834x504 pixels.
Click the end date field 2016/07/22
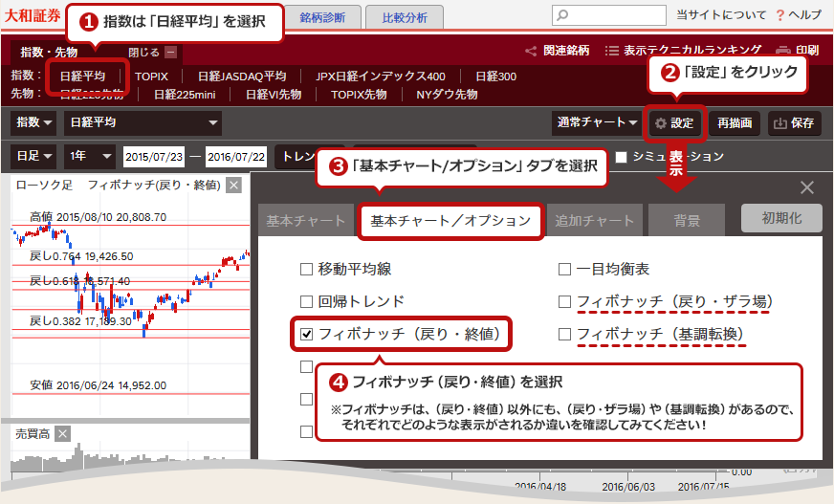tap(236, 157)
